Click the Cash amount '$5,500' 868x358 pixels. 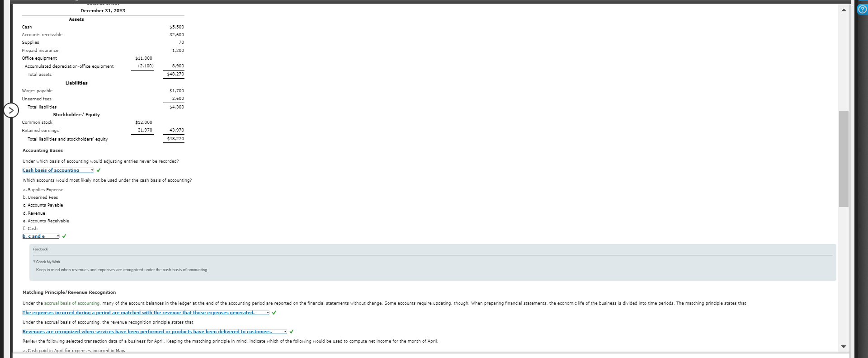[177, 27]
